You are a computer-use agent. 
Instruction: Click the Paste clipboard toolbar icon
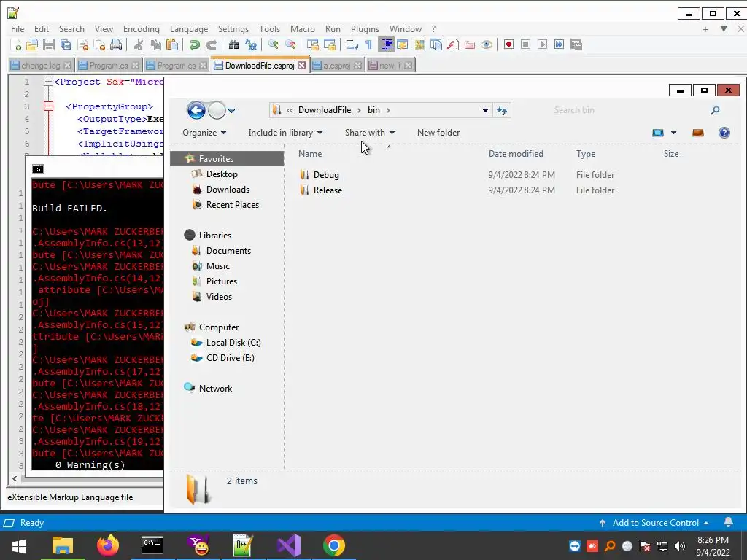[x=172, y=44]
